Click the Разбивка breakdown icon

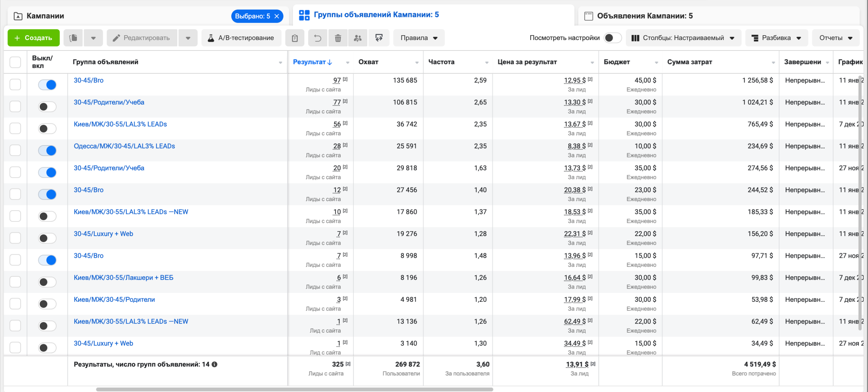[x=755, y=38]
